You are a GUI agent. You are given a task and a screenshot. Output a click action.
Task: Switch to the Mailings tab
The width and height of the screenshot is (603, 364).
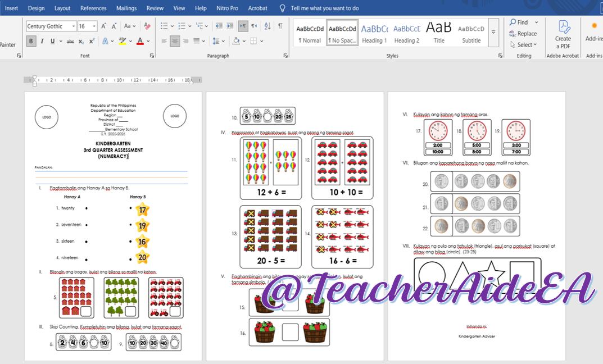[x=126, y=8]
